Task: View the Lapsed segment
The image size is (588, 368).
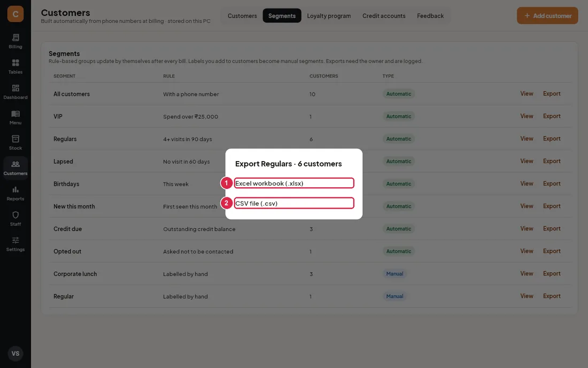Action: point(527,162)
